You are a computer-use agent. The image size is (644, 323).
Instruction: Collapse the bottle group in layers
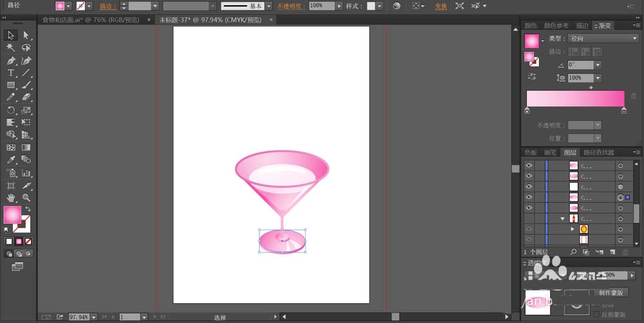(563, 219)
